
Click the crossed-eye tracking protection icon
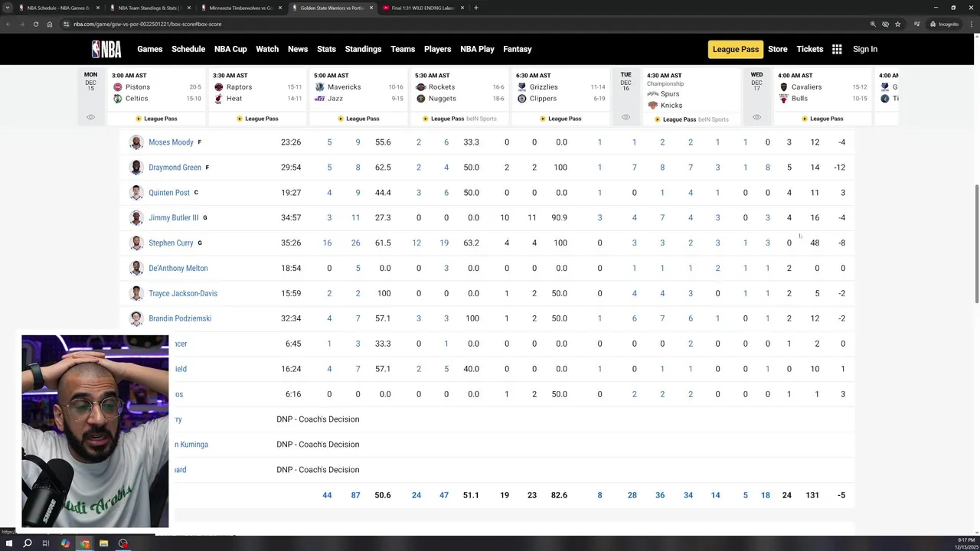885,24
